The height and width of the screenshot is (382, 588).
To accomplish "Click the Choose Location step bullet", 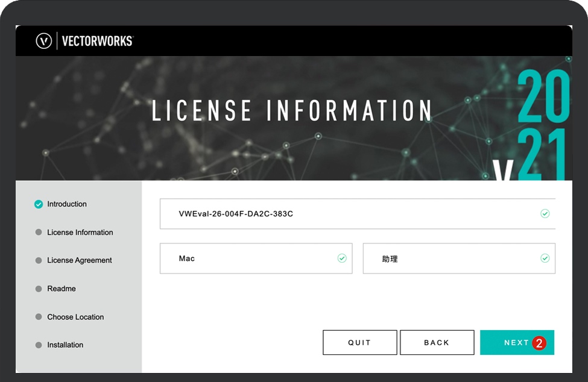I will pos(39,317).
